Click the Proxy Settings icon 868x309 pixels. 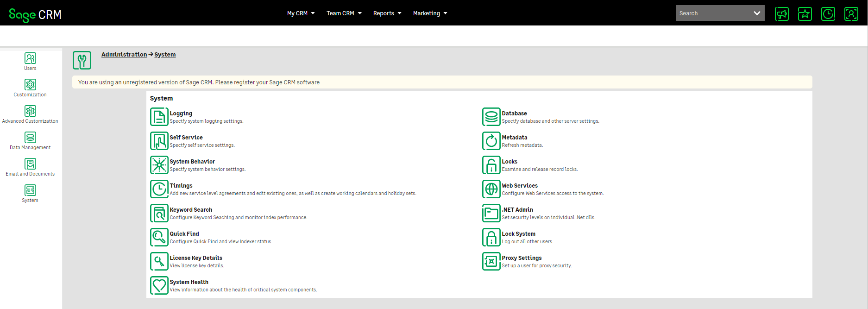click(x=491, y=261)
